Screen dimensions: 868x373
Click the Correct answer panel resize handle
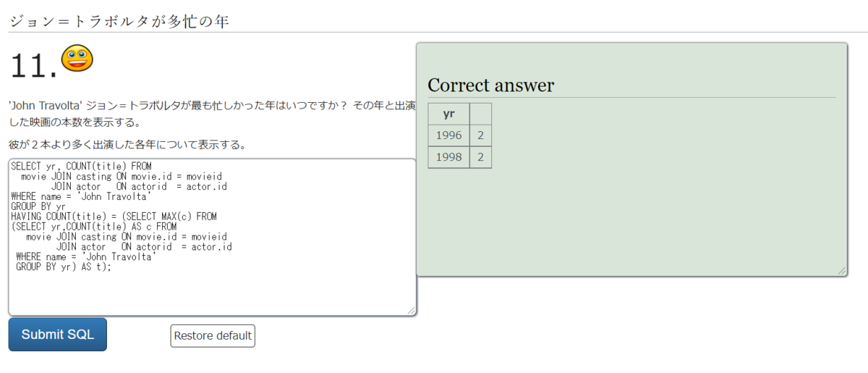point(841,271)
